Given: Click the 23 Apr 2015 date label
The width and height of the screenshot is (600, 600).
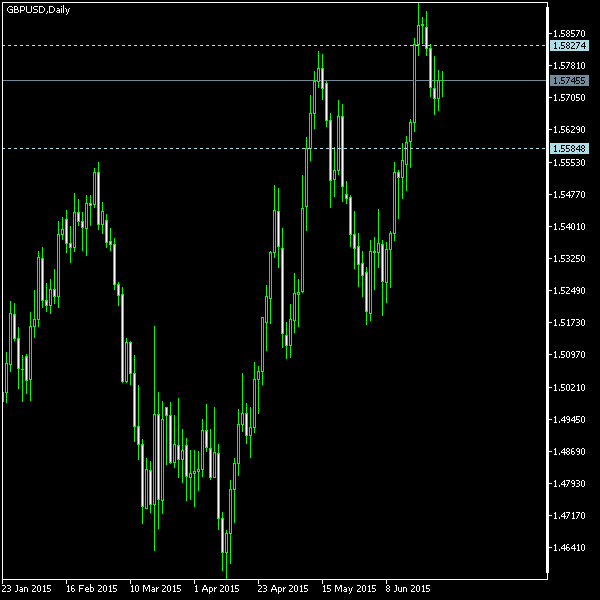Looking at the screenshot, I should (283, 589).
